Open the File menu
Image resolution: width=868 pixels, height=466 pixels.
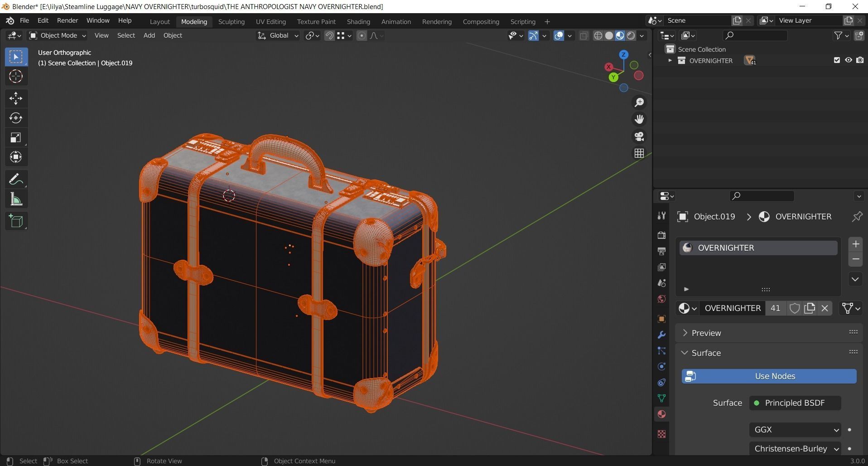tap(24, 21)
